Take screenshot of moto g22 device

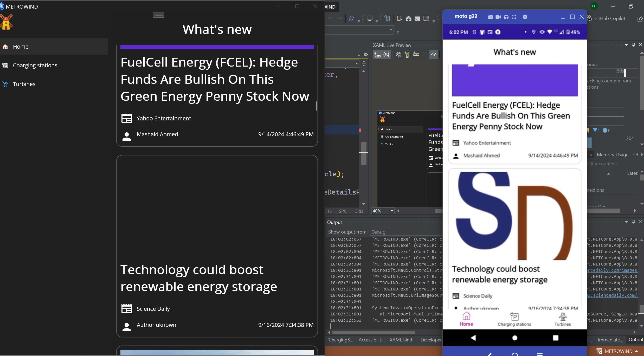tap(490, 17)
